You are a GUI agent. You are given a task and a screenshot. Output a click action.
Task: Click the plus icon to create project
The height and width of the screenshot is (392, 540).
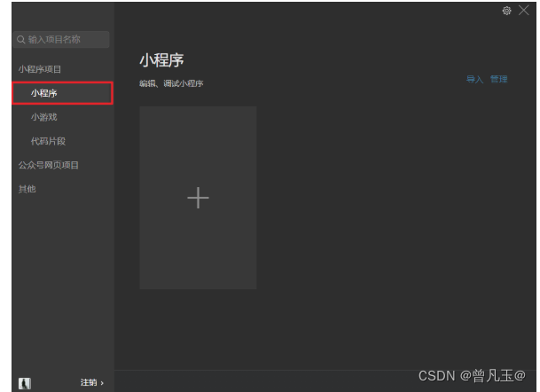pyautogui.click(x=198, y=198)
